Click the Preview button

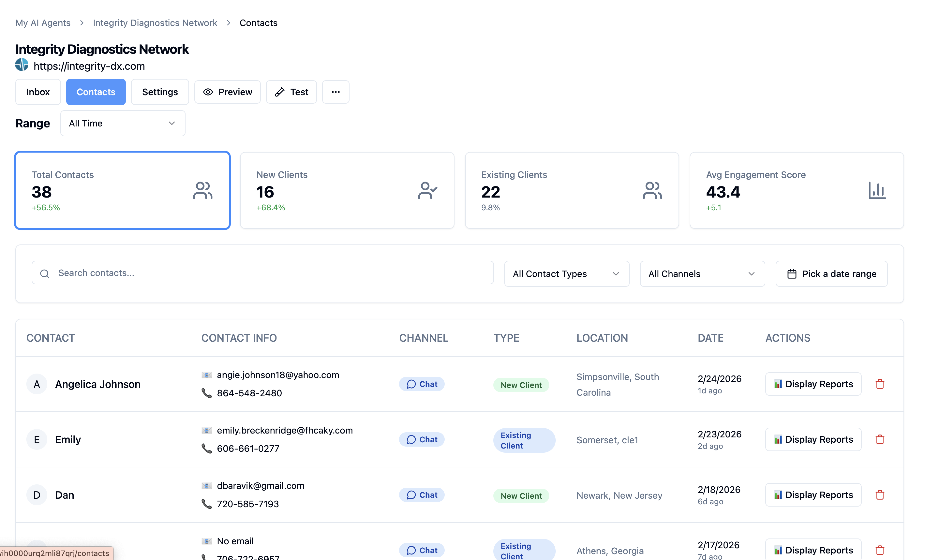(x=227, y=92)
